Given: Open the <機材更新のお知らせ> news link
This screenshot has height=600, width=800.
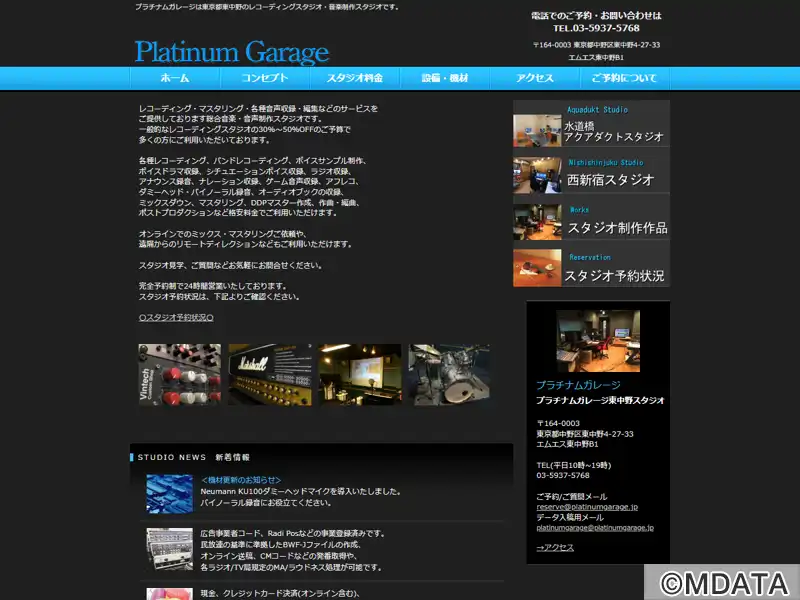Looking at the screenshot, I should (x=241, y=480).
